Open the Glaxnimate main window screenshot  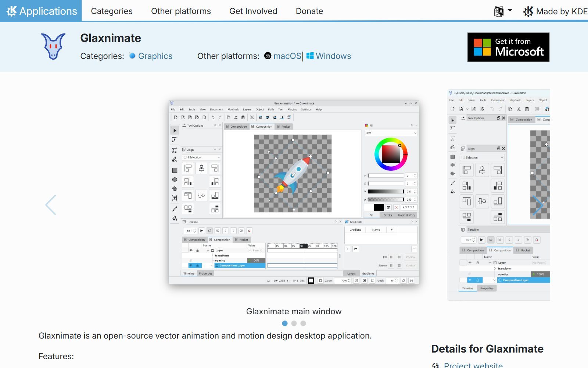click(x=294, y=192)
